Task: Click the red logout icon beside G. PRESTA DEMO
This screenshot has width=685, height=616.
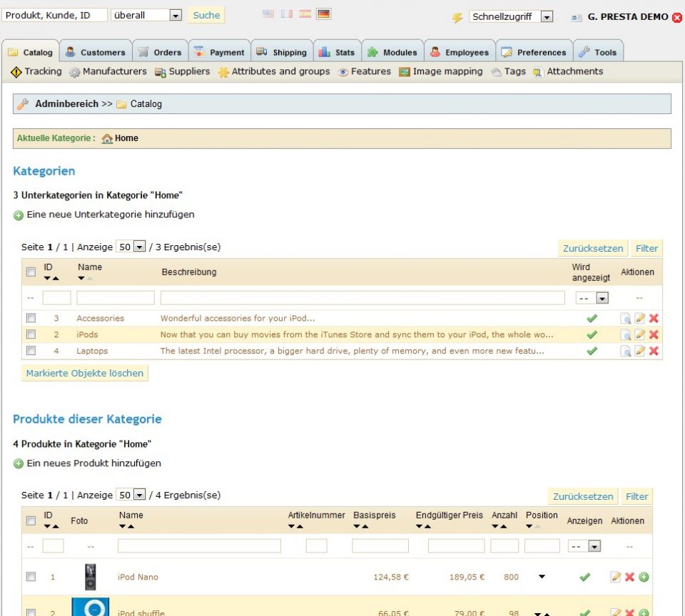Action: [x=677, y=17]
